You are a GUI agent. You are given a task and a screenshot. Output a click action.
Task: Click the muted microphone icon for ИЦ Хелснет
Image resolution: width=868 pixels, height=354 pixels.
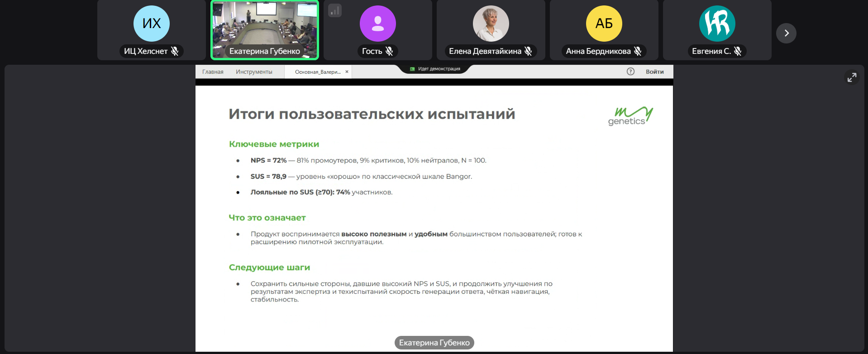[x=175, y=51]
